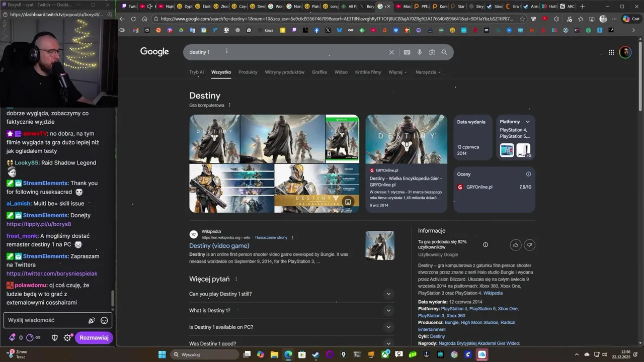The height and width of the screenshot is (362, 644).
Task: Open tipply.pl/u/borys8 chat link
Action: point(39,224)
